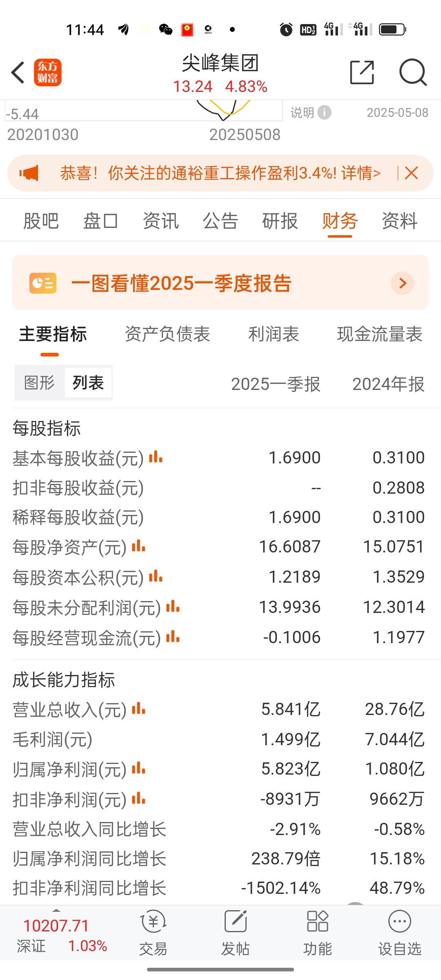Tap the megaphone announcement icon
Screen dimensions: 441x980
click(x=29, y=173)
